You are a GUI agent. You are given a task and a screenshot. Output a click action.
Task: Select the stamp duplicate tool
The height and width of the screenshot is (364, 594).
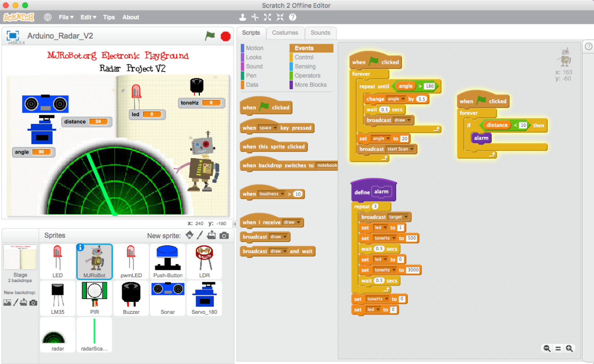pos(243,17)
